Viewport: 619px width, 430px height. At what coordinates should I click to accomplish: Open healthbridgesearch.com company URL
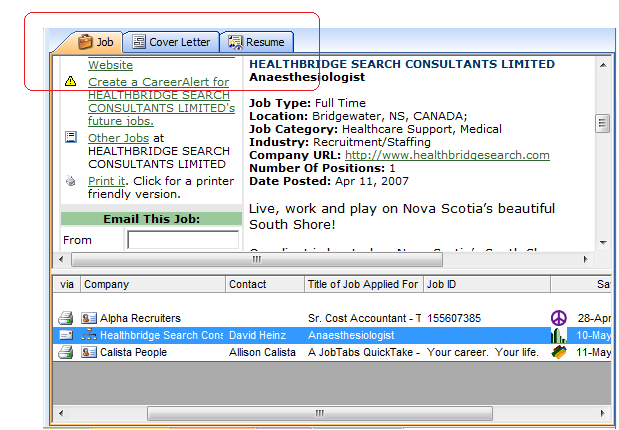[447, 155]
